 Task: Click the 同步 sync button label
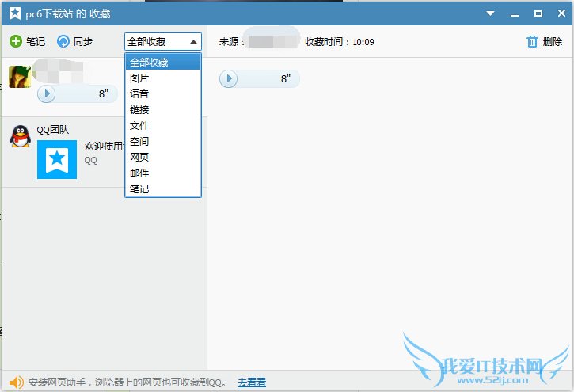click(82, 42)
